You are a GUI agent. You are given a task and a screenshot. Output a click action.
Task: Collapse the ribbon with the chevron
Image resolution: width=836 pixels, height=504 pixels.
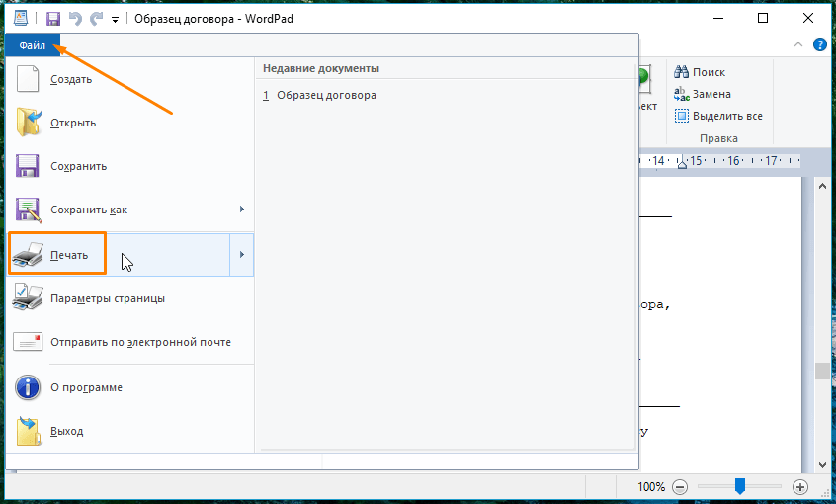click(798, 44)
